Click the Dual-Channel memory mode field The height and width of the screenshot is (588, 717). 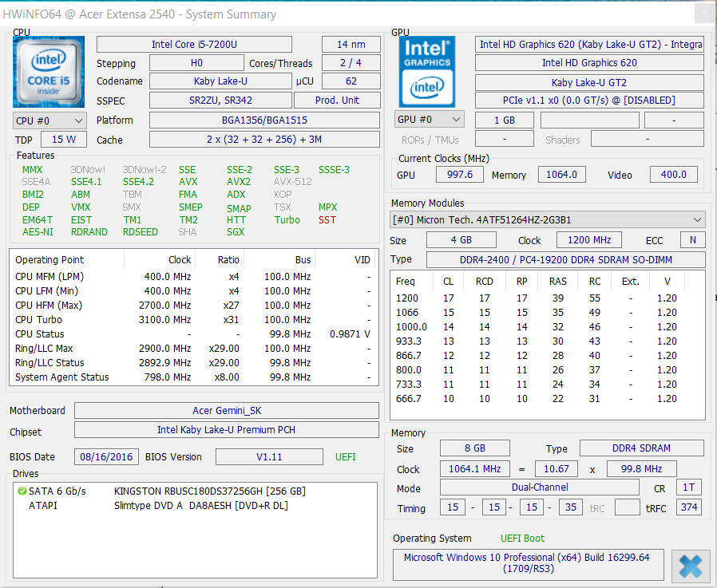tap(540, 487)
